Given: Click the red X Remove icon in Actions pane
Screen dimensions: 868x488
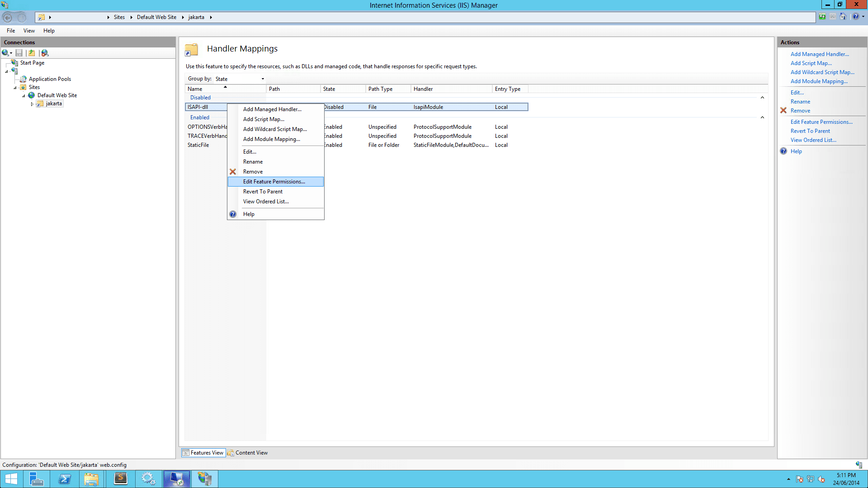Looking at the screenshot, I should point(783,111).
